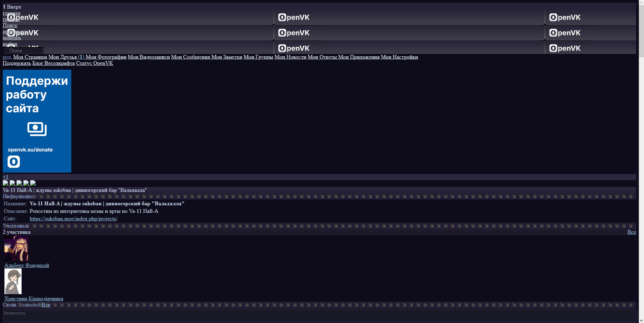Open the главная link in the header
This screenshot has width=644, height=323.
point(11,13)
